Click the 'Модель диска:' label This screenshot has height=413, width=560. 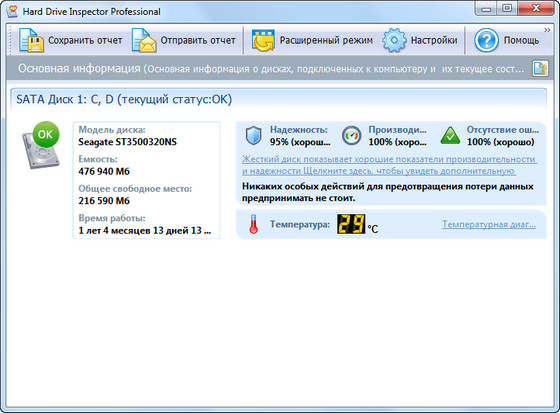[112, 129]
